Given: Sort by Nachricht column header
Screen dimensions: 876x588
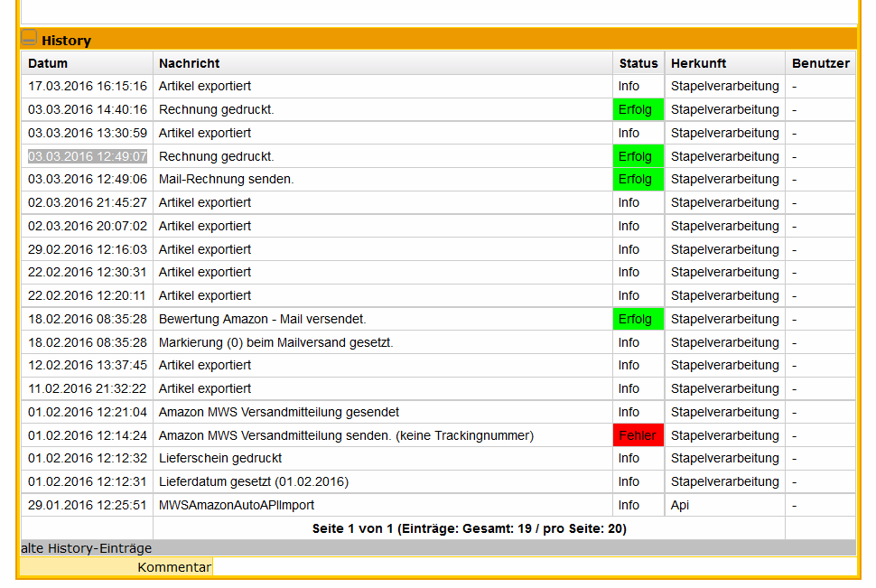Looking at the screenshot, I should pyautogui.click(x=190, y=63).
